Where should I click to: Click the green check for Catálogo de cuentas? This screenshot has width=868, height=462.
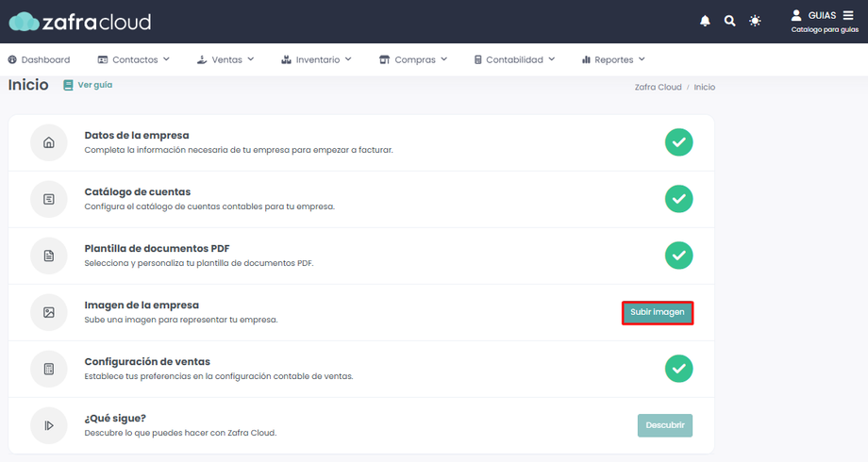point(678,199)
